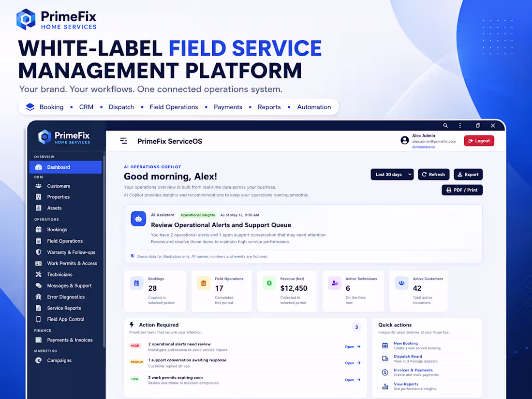Screen dimensions: 532x399
Task: Click the shield icon beside demo data notice
Action: click(133, 256)
